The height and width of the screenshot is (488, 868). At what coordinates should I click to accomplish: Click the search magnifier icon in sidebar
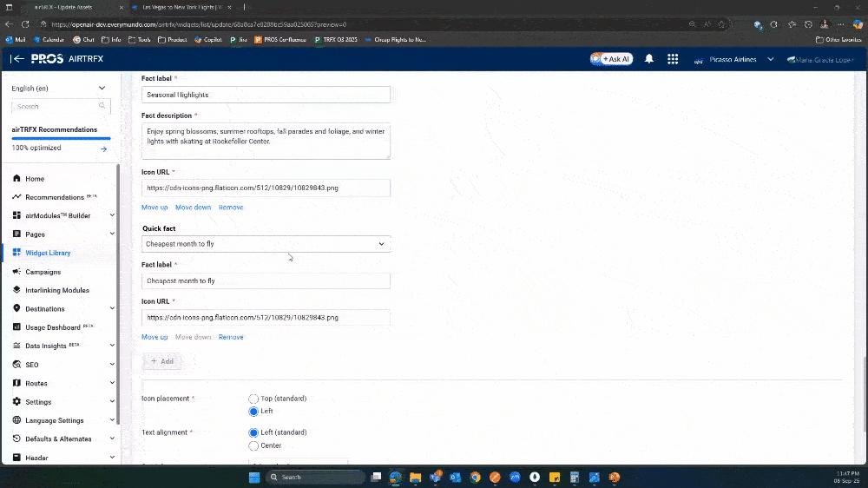[102, 106]
